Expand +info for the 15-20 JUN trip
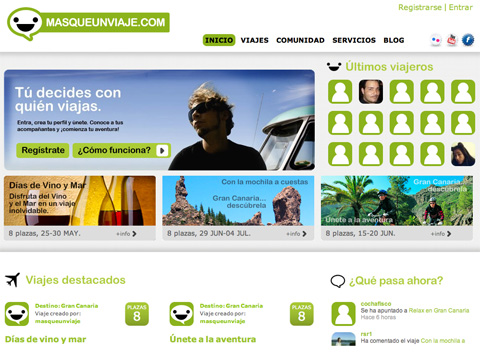 click(441, 234)
